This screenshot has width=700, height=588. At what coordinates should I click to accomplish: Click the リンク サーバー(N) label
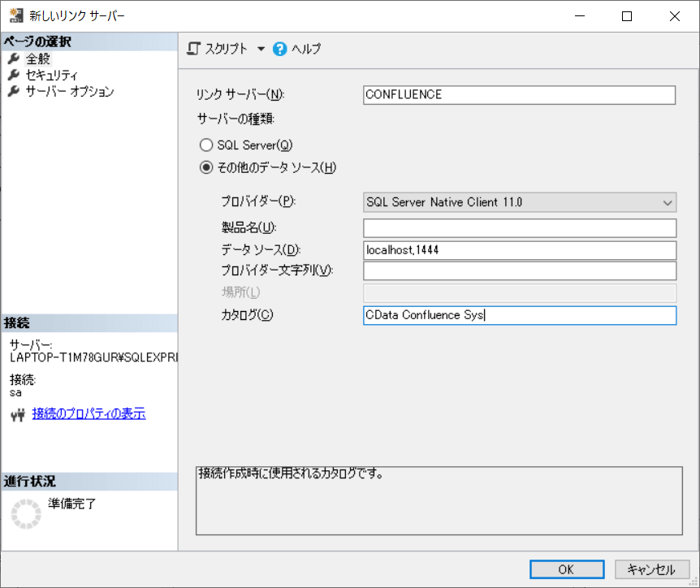(x=240, y=94)
